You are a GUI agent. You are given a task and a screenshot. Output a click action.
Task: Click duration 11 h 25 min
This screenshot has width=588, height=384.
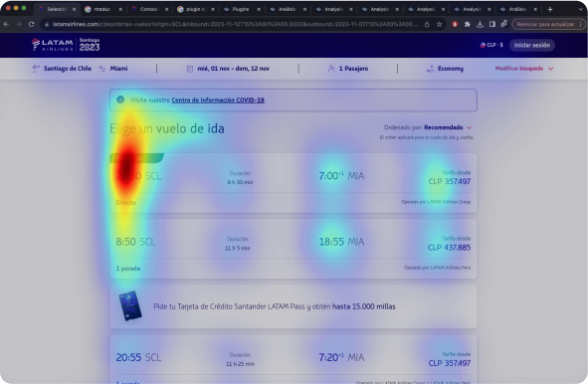[x=240, y=364]
